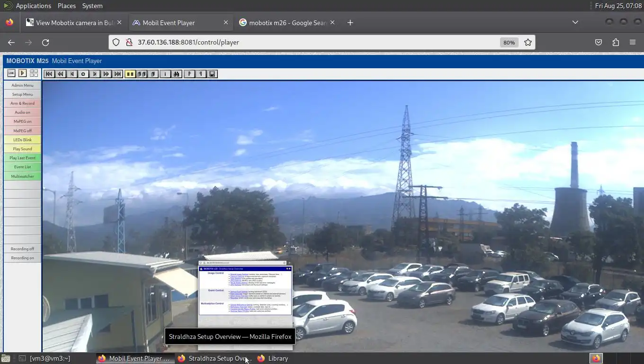Open the Player view icon
Image resolution: width=644 pixels, height=364 pixels.
click(x=22, y=73)
